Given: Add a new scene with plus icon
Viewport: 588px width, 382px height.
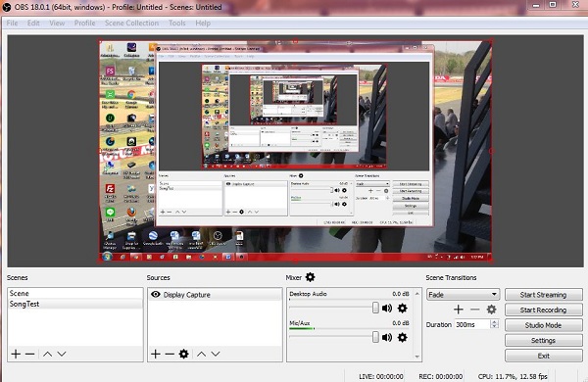Looking at the screenshot, I should (x=16, y=354).
